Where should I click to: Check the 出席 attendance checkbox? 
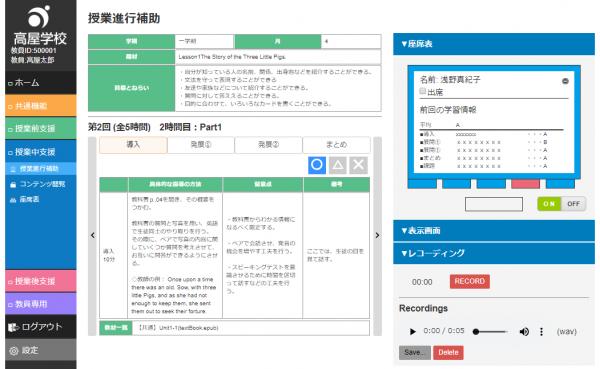click(423, 91)
